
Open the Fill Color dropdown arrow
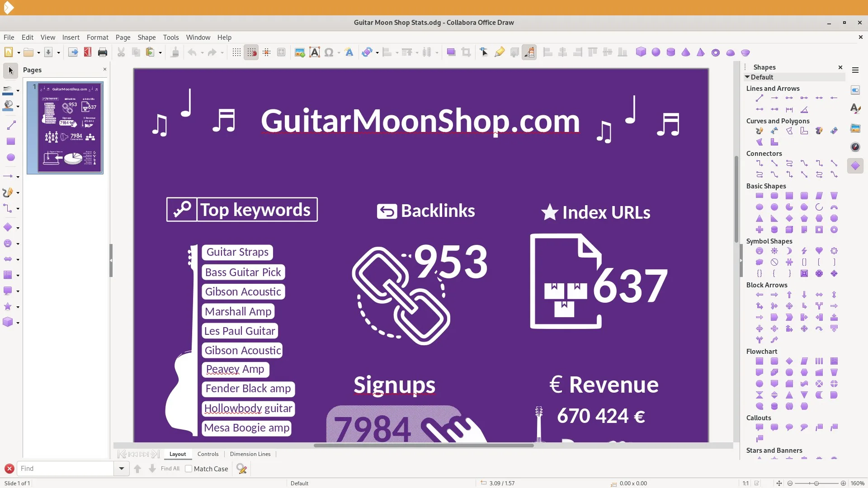point(18,106)
